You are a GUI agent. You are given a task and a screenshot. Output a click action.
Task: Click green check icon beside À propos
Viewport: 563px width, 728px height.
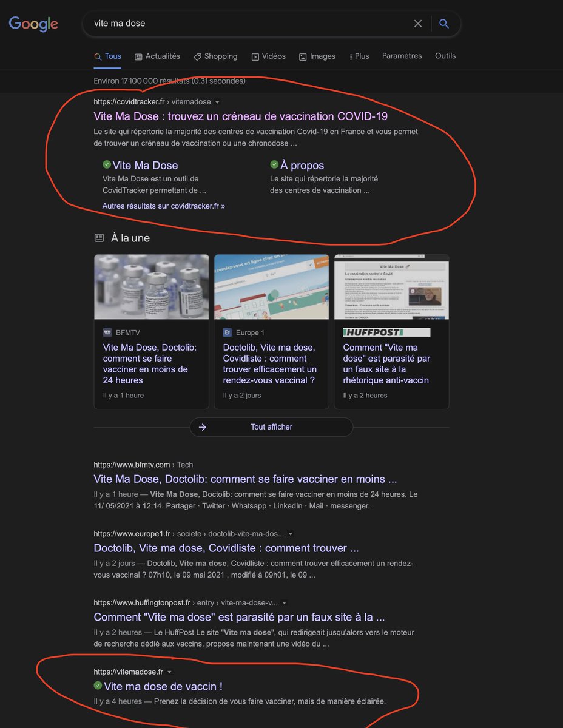click(274, 164)
